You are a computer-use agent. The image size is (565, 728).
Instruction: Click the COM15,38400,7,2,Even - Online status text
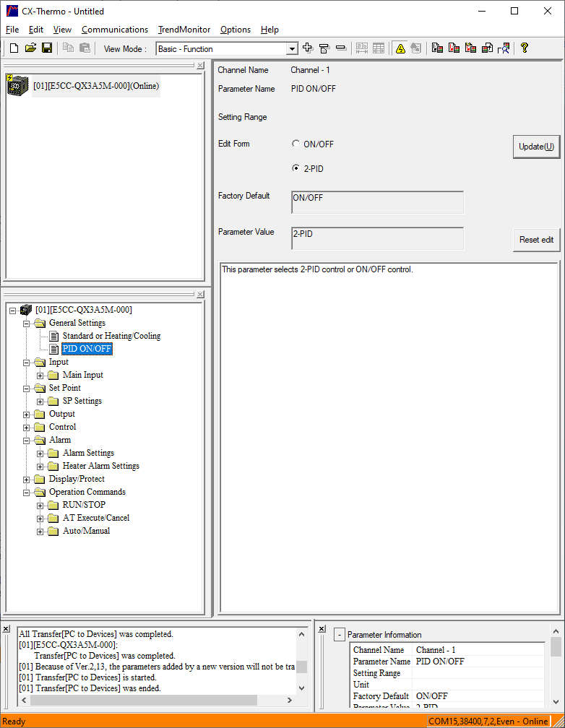(x=488, y=721)
